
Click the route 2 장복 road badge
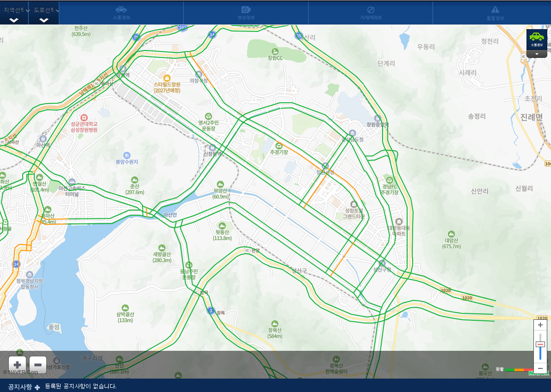211,311
